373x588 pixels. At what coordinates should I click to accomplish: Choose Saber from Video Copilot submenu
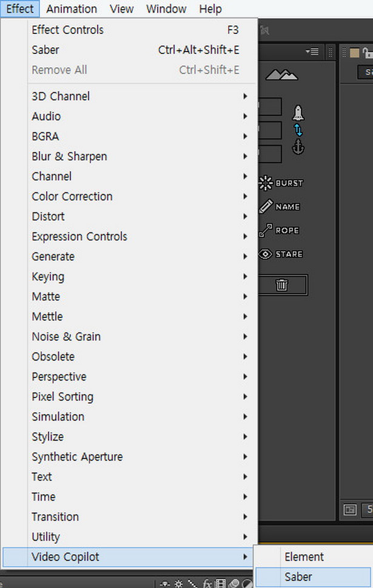tap(314, 576)
